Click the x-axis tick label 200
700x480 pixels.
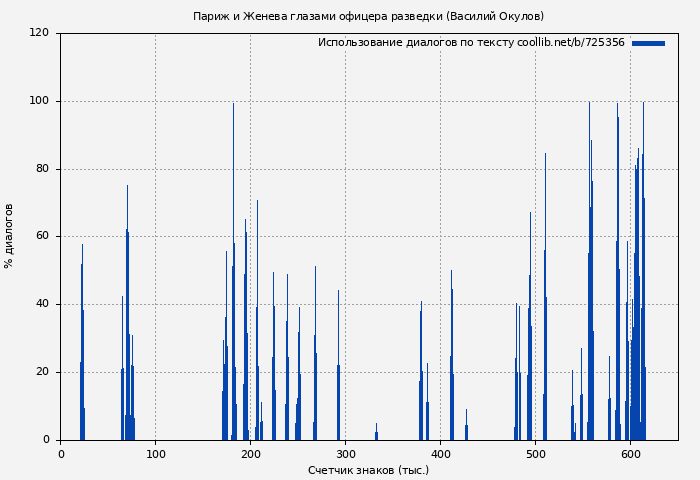tap(250, 454)
